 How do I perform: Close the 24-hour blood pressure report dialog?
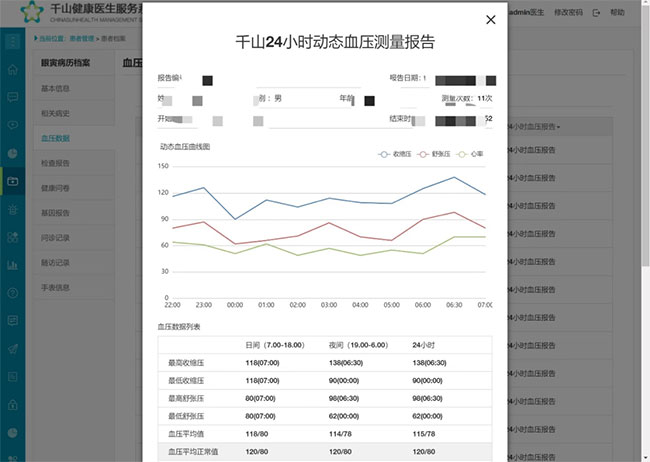[491, 19]
